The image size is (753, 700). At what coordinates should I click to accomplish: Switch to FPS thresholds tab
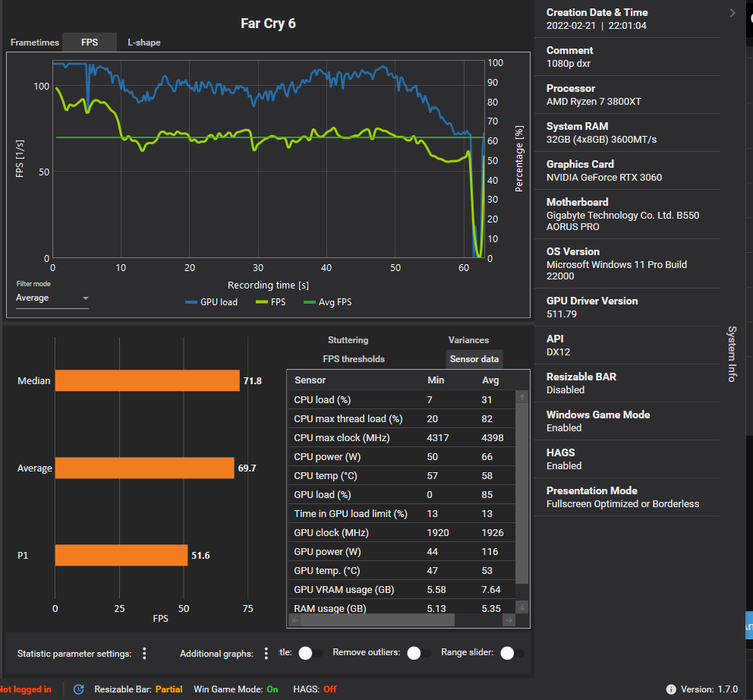coord(354,359)
